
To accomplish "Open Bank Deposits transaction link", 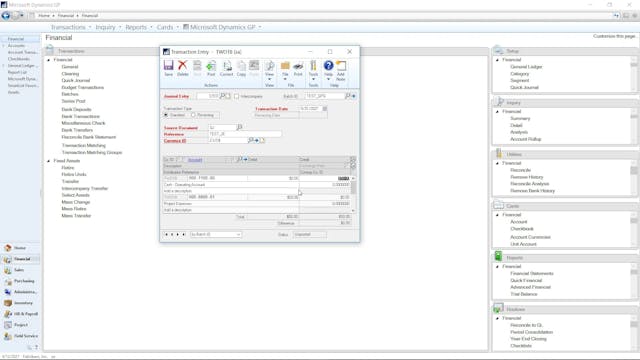I will [x=76, y=109].
